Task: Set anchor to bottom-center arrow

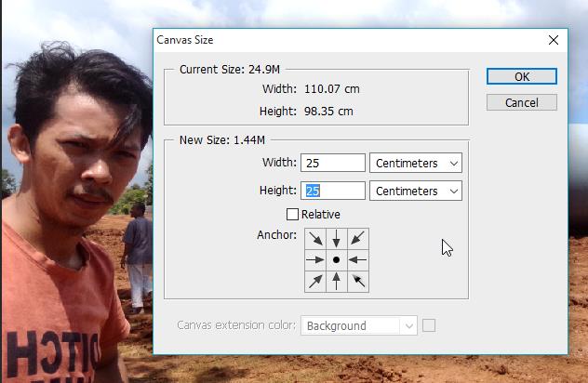Action: [x=337, y=281]
